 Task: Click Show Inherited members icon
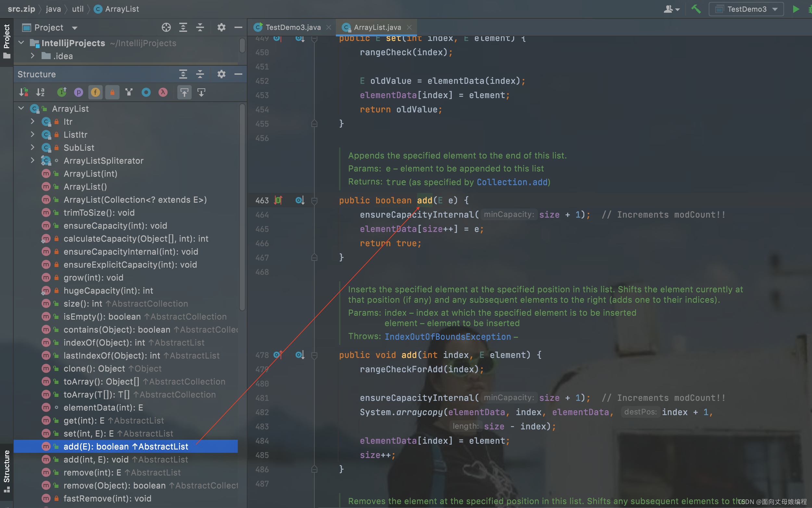click(x=129, y=92)
